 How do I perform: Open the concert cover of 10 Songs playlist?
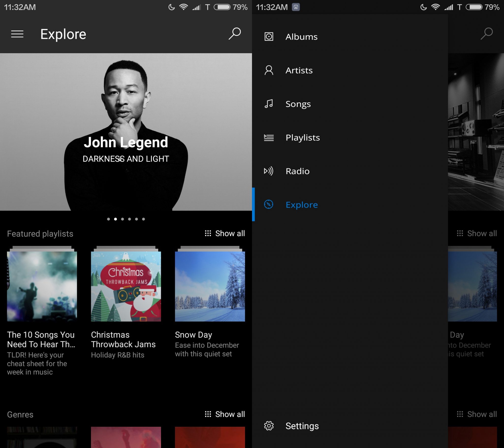(x=42, y=286)
